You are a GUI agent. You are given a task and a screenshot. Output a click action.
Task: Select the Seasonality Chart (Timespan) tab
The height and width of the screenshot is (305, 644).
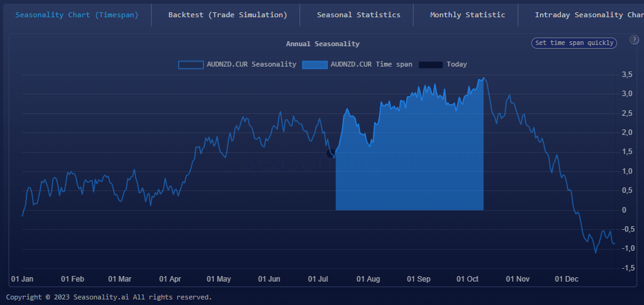[76, 15]
